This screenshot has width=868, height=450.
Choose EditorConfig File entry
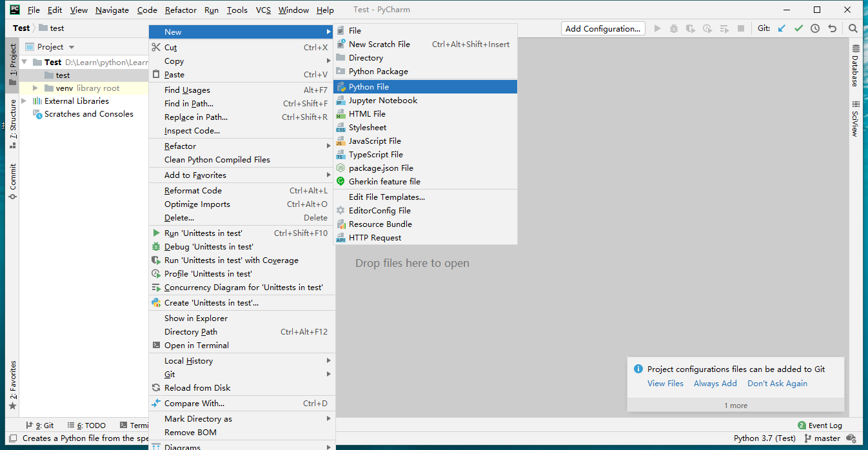(x=425, y=211)
